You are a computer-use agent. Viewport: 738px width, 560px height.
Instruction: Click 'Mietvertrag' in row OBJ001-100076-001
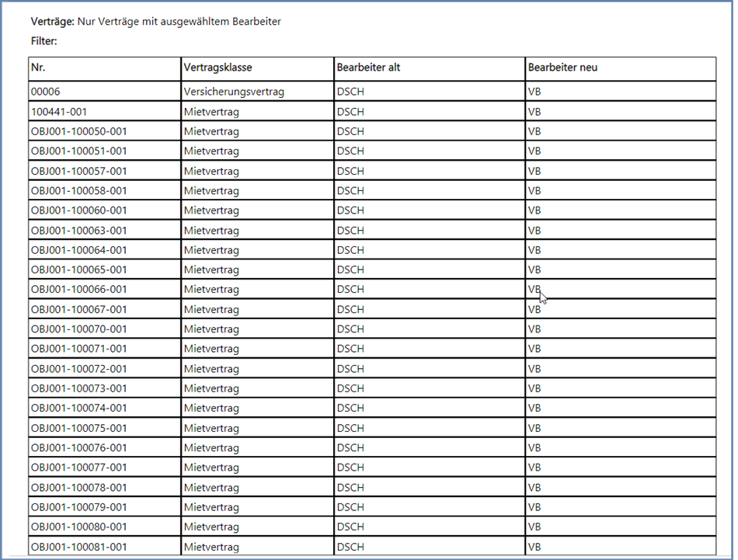tap(211, 447)
